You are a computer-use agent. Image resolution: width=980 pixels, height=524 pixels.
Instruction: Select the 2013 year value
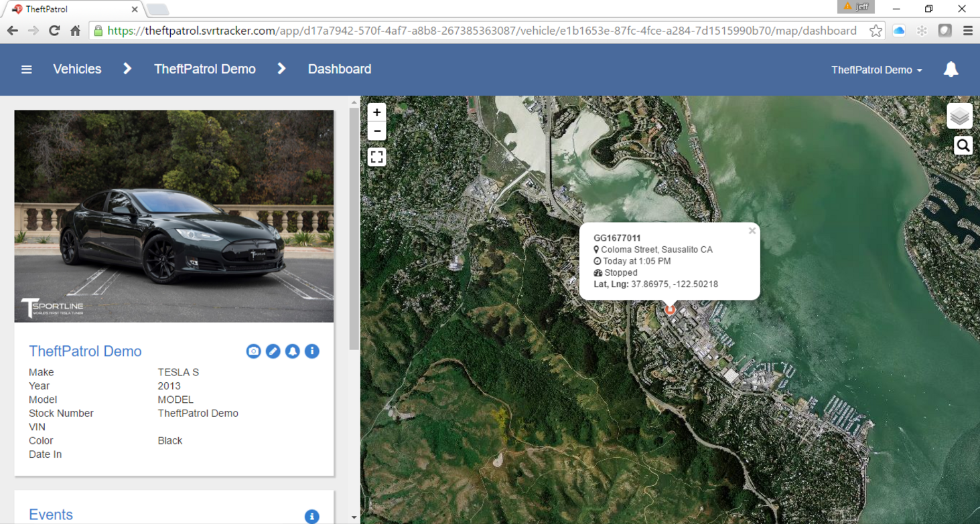click(169, 386)
